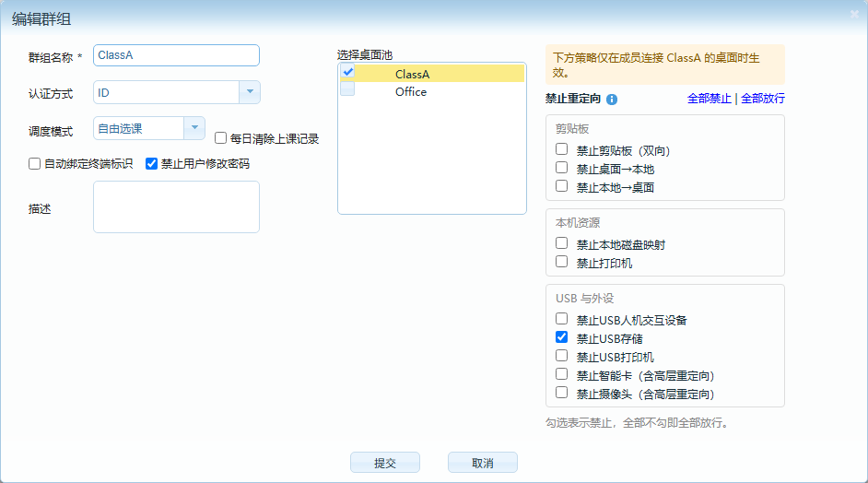Click the 认证方式 field showing ID
Image resolution: width=868 pixels, height=483 pixels.
(166, 92)
